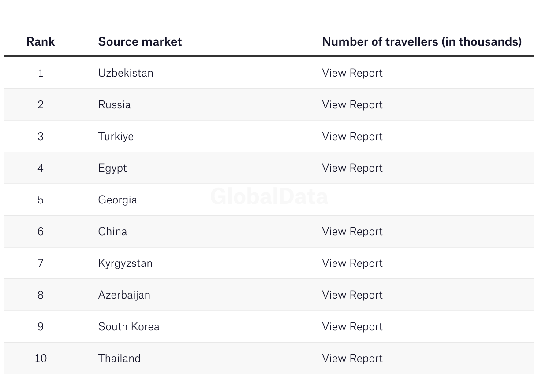The height and width of the screenshot is (392, 538).
Task: Click View Report in Thailand row
Action: pos(352,359)
